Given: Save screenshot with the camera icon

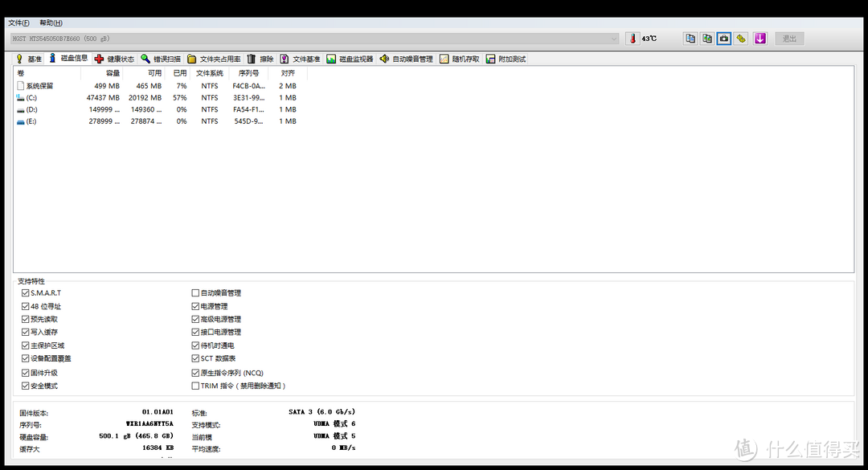Looking at the screenshot, I should click(x=724, y=39).
